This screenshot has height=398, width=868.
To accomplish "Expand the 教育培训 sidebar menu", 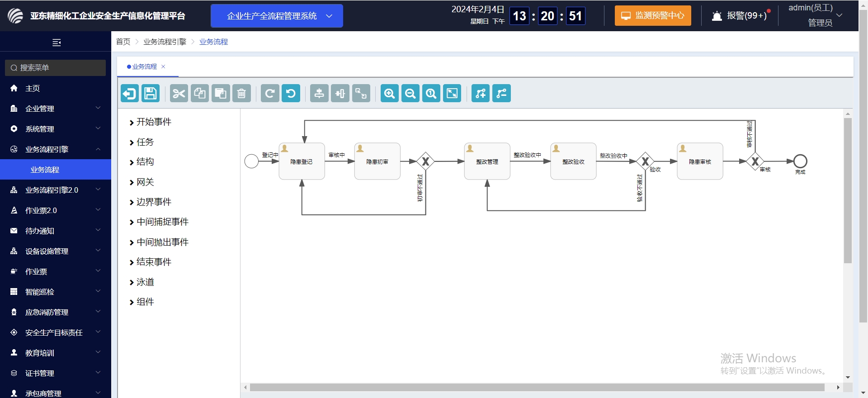I will coord(56,353).
